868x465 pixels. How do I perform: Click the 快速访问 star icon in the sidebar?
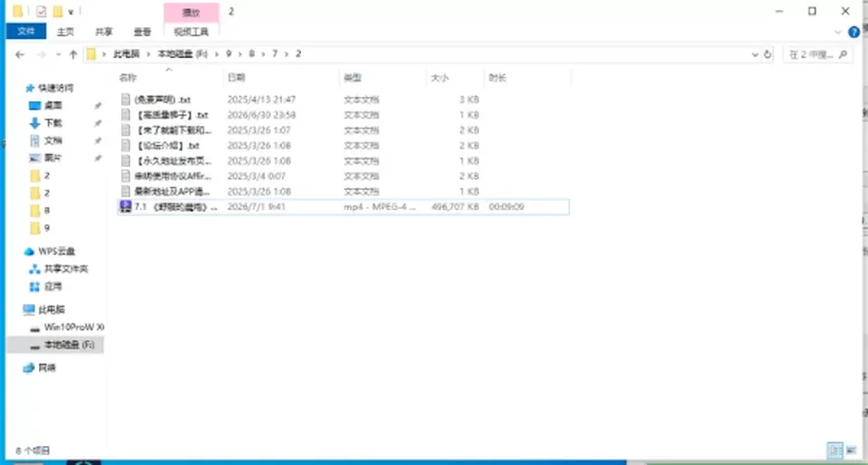pyautogui.click(x=30, y=88)
